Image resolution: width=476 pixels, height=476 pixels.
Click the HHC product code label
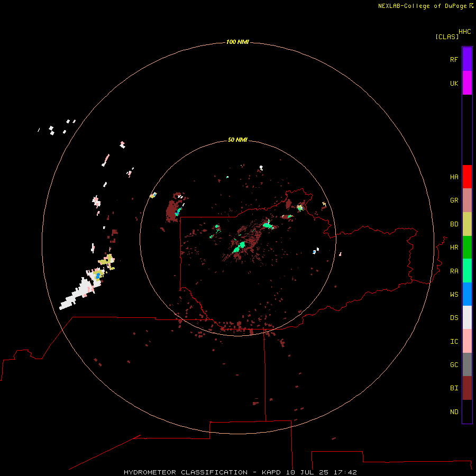464,31
